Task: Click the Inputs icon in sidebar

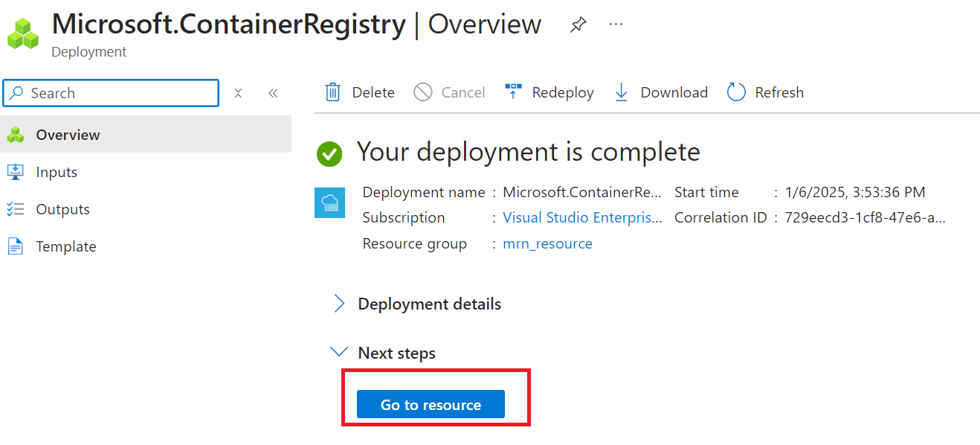Action: click(16, 172)
